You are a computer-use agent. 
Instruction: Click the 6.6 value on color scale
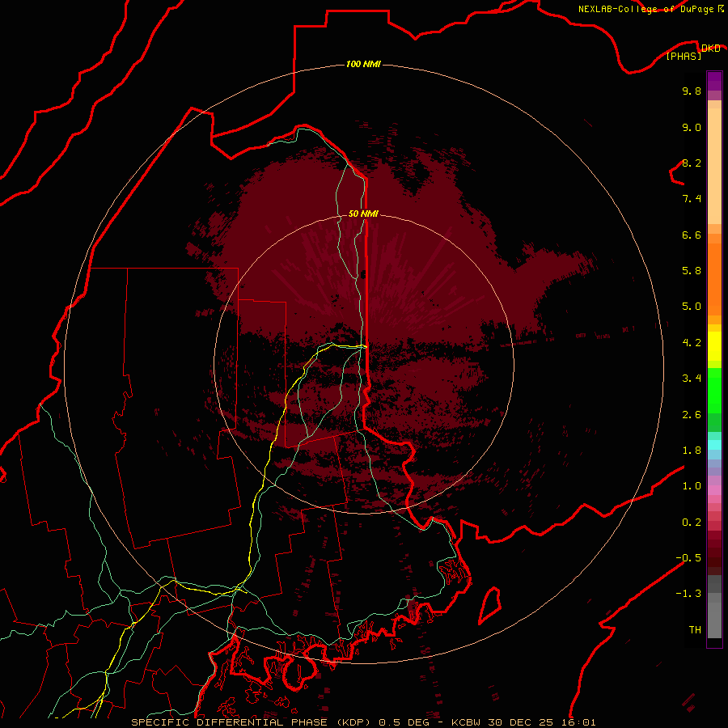[x=692, y=235]
